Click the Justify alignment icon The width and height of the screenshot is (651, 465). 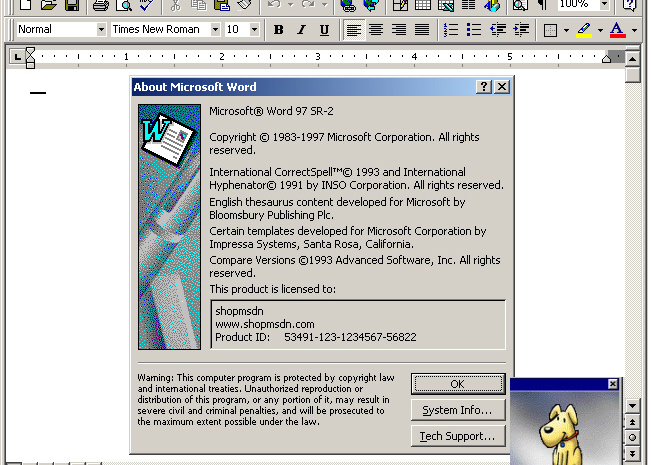click(422, 30)
